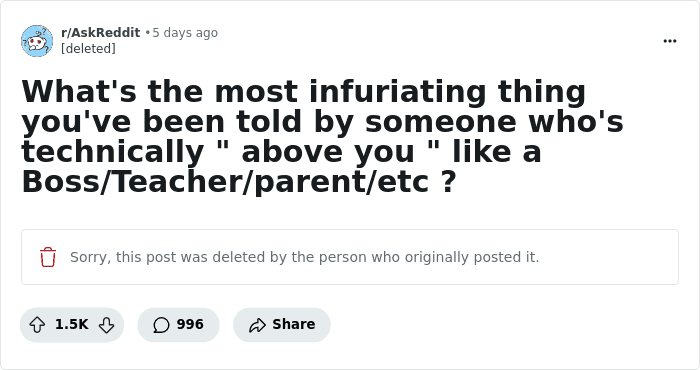Click the r/AskReddit community avatar

pyautogui.click(x=37, y=41)
